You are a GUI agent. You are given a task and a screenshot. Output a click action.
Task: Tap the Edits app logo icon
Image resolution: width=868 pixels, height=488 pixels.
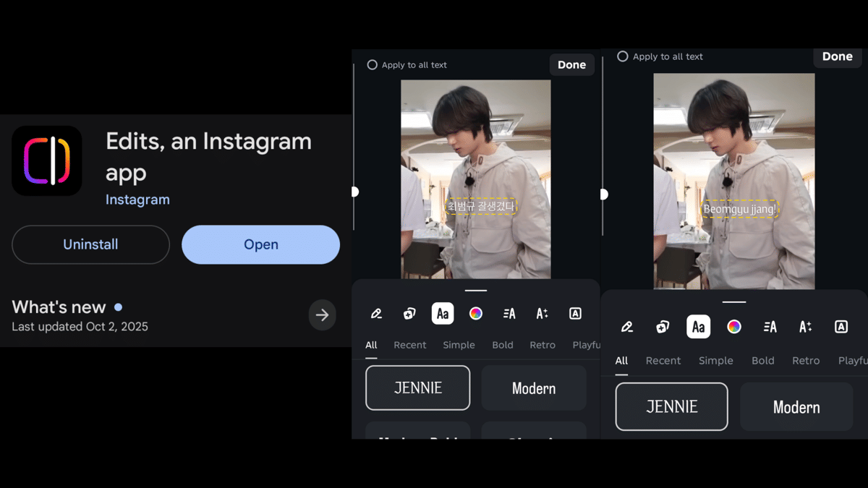tap(47, 160)
